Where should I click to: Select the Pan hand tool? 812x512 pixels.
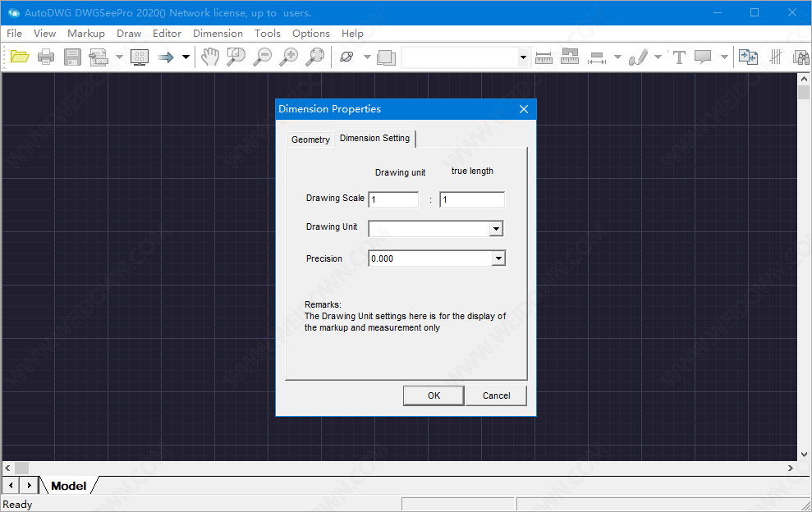(211, 57)
